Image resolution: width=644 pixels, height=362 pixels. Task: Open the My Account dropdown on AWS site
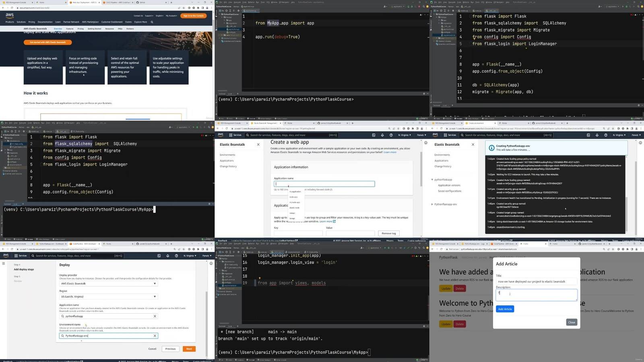tap(171, 16)
